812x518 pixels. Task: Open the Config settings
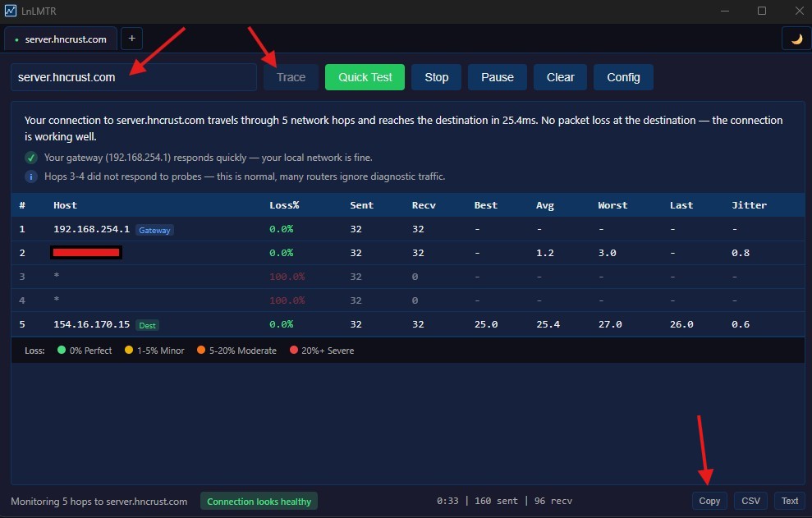pos(623,77)
